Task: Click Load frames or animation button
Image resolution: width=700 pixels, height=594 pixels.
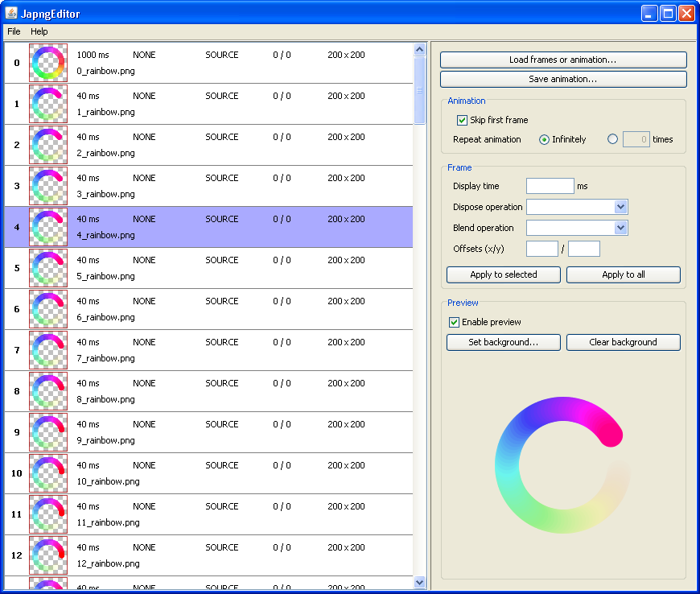Action: tap(563, 60)
